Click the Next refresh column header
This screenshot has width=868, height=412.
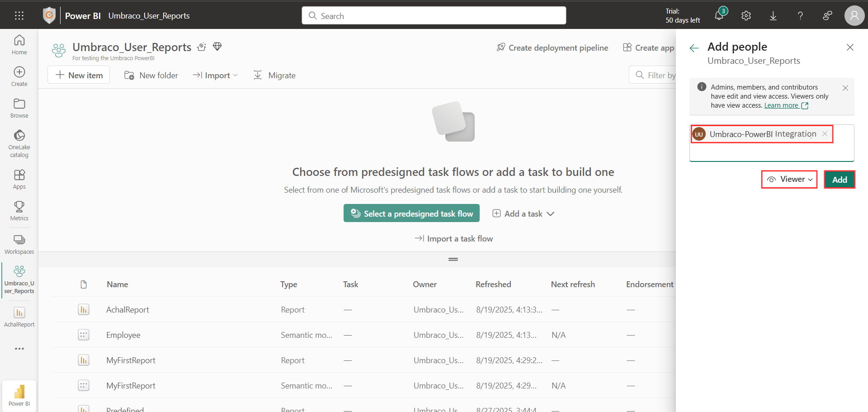click(x=573, y=284)
